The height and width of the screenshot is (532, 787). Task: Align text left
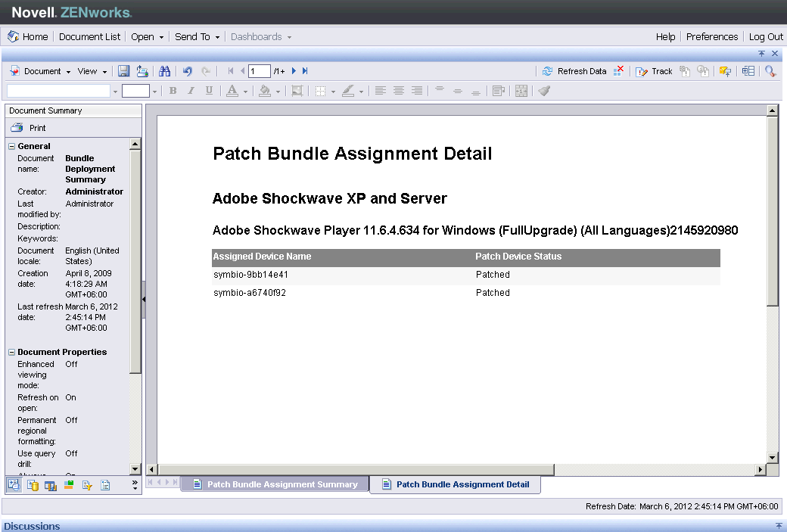coord(381,91)
